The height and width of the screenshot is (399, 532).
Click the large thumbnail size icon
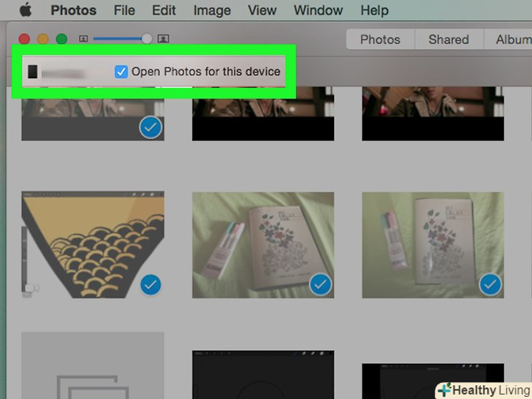(x=163, y=39)
